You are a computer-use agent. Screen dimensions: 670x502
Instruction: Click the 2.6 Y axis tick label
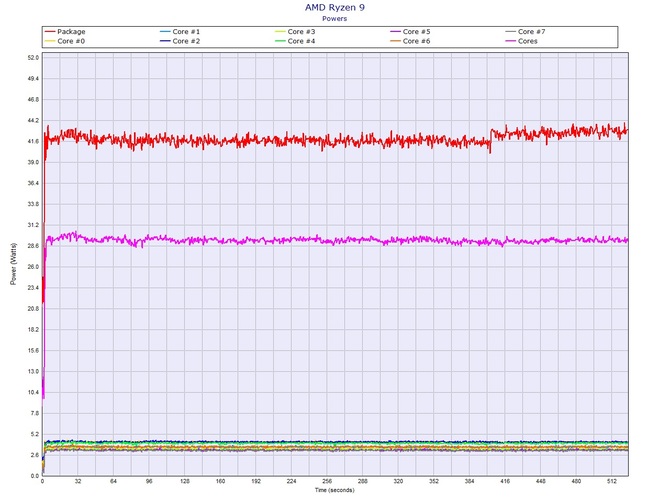point(35,455)
